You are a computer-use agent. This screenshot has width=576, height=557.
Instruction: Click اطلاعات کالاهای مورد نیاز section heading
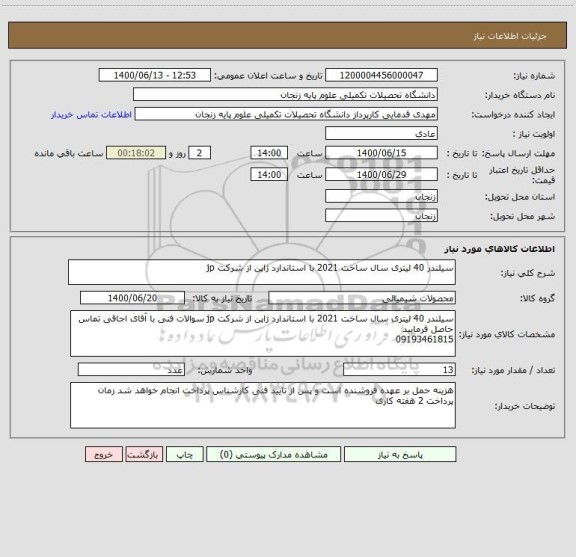coord(500,249)
